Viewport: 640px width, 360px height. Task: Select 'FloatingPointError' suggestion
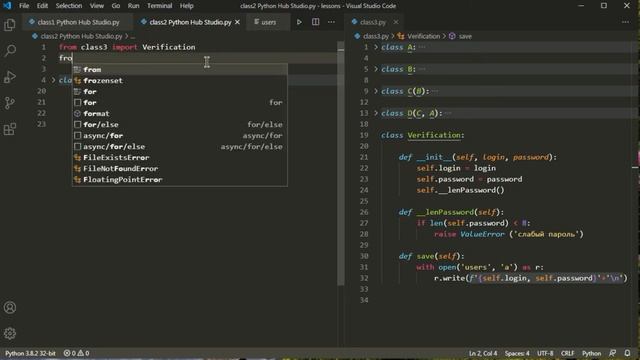(180, 180)
